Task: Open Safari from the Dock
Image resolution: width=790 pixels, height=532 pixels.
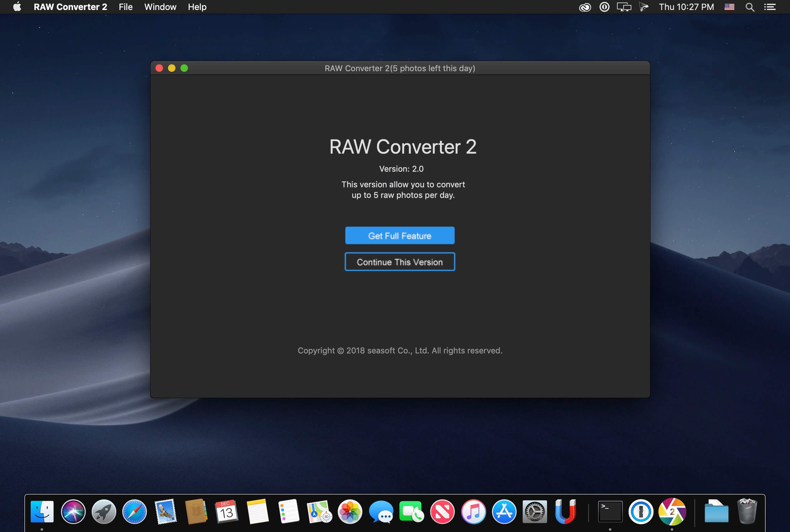Action: pos(134,511)
